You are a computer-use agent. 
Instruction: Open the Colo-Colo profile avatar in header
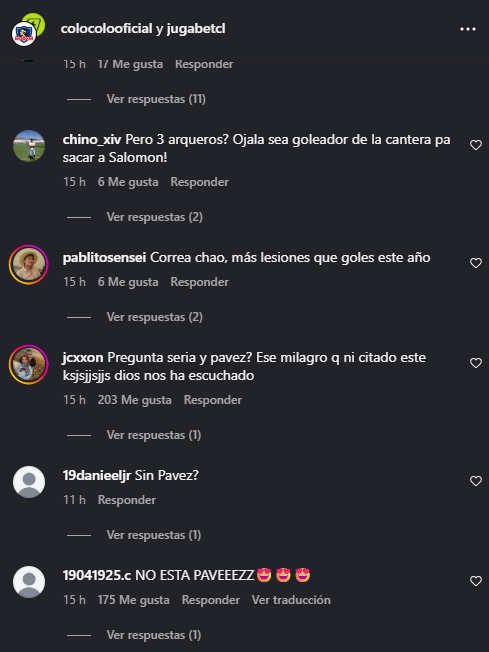tap(24, 34)
